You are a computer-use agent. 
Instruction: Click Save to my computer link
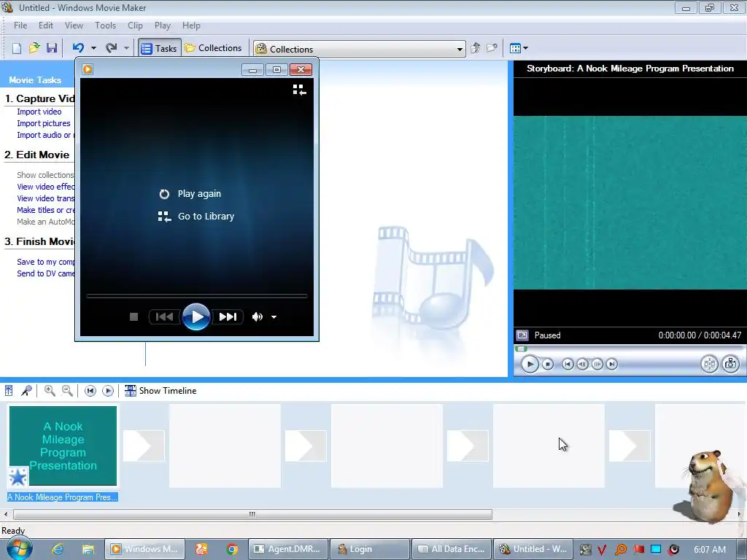[x=46, y=262]
